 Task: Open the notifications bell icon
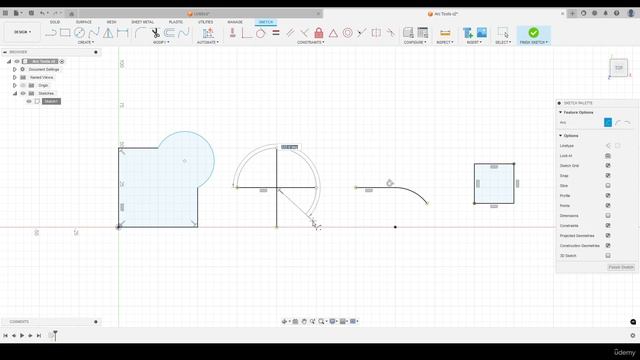tap(606, 13)
